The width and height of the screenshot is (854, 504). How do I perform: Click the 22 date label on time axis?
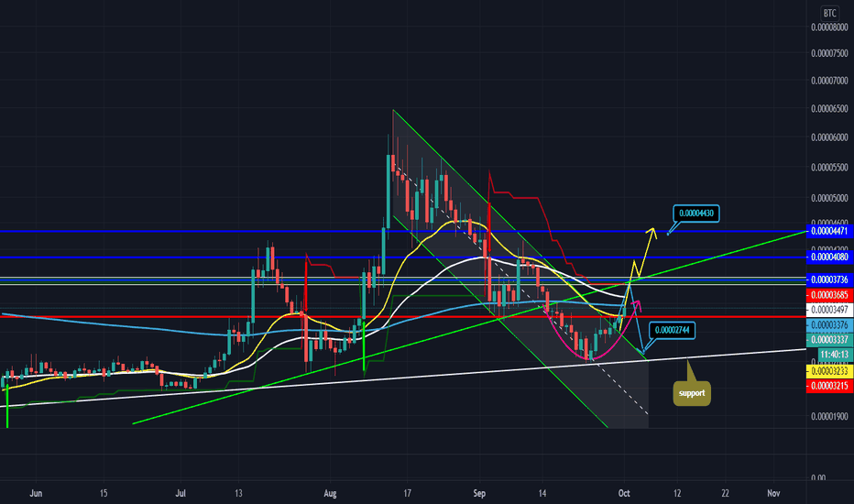click(725, 493)
